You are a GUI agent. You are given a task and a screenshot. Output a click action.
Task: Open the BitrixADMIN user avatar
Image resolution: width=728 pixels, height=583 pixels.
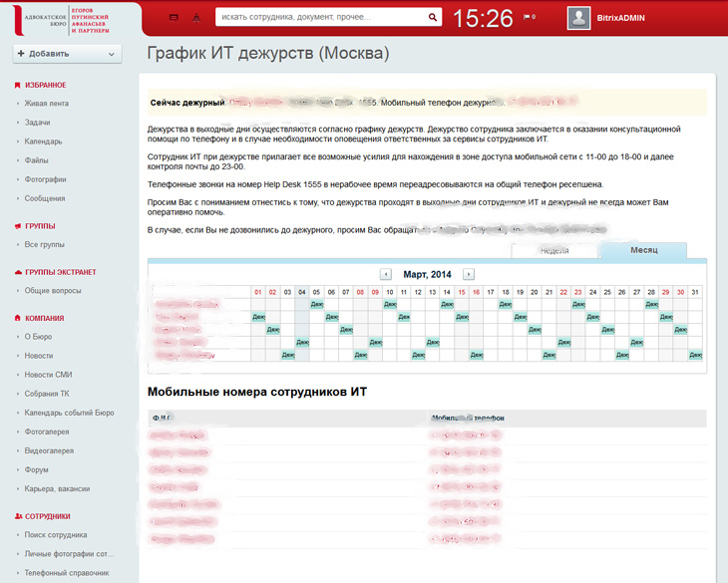point(578,18)
